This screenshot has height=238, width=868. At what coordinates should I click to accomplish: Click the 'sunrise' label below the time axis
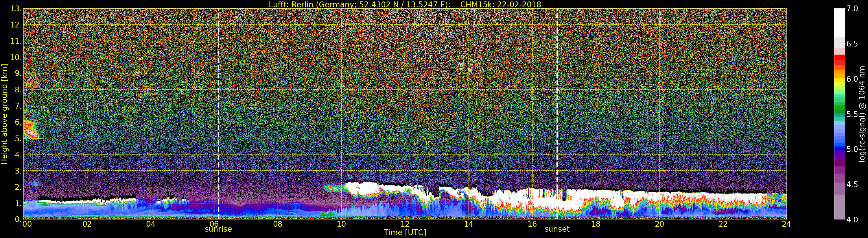click(218, 229)
